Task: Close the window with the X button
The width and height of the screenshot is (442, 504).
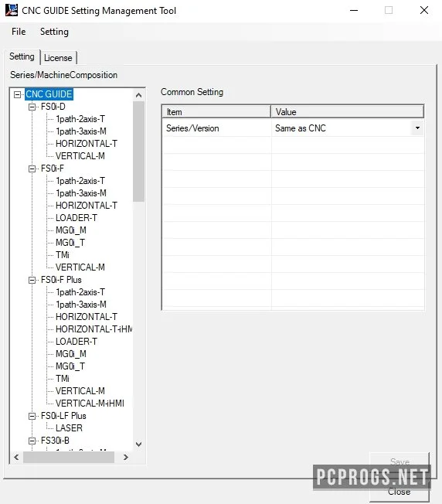Action: (x=424, y=10)
